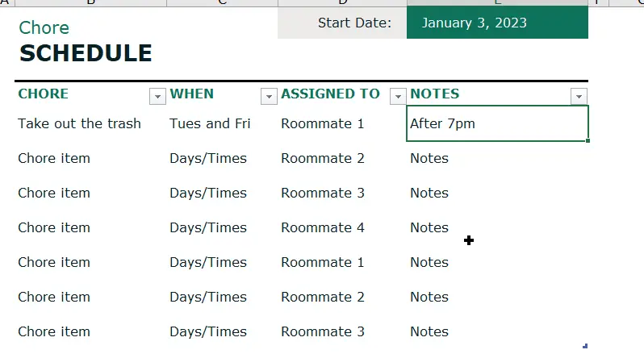Image resolution: width=644 pixels, height=354 pixels.
Task: Open the WHEN column filter dropdown
Action: tap(269, 97)
